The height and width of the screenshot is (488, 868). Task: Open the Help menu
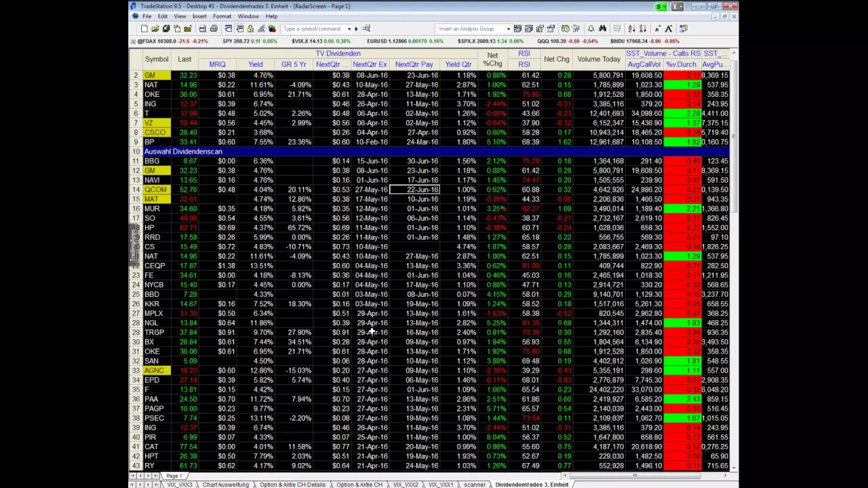coord(271,16)
